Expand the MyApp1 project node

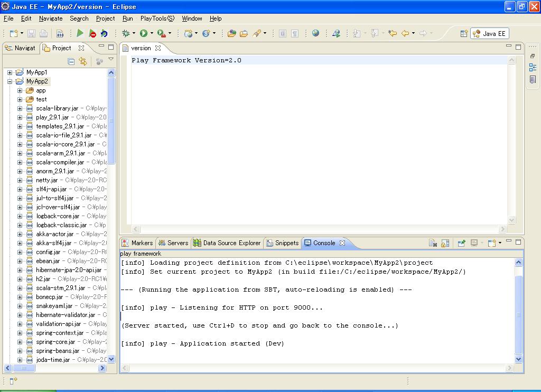pyautogui.click(x=10, y=72)
